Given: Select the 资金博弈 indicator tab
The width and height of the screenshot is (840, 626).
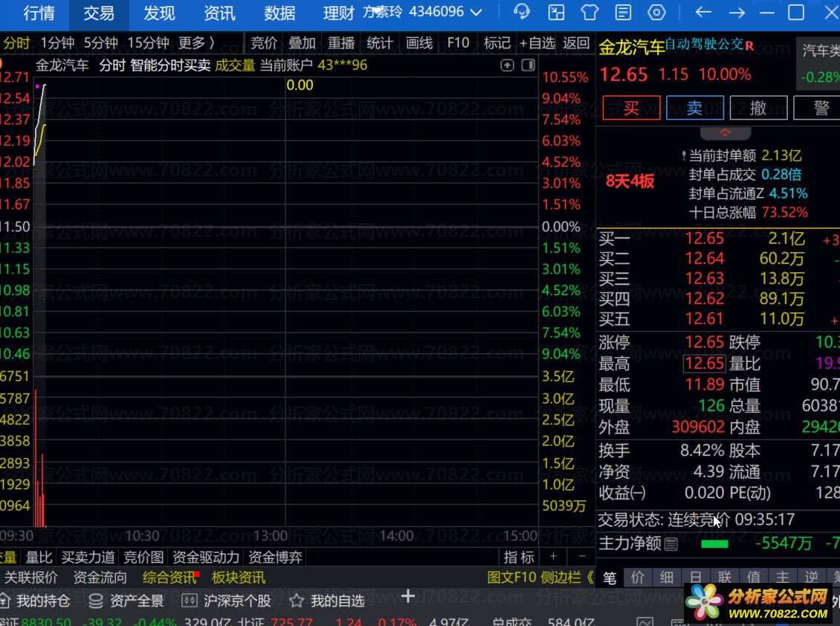Looking at the screenshot, I should pyautogui.click(x=275, y=557).
